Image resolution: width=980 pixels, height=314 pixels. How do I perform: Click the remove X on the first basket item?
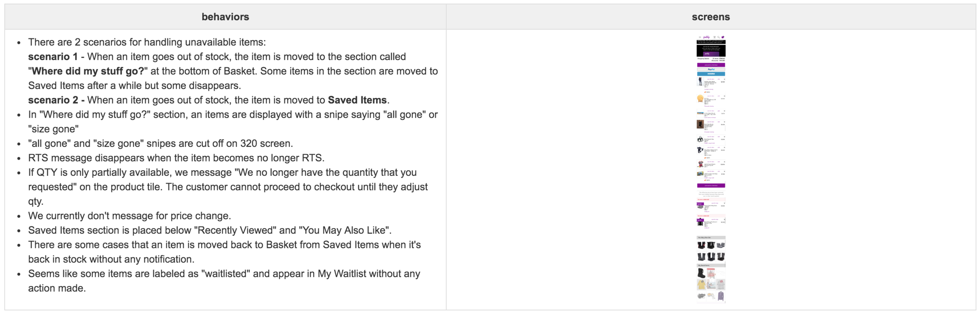tap(724, 79)
